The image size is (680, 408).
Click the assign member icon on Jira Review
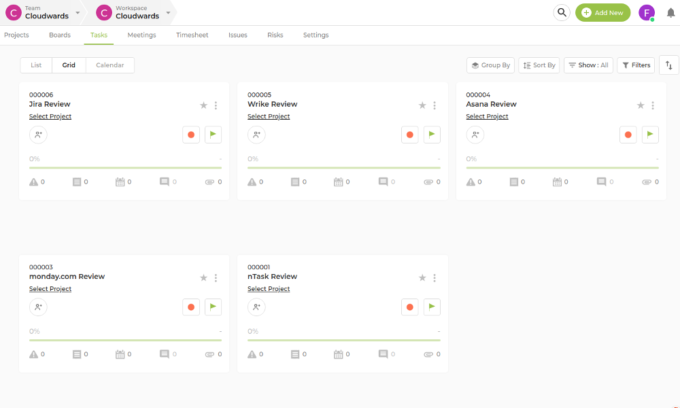click(x=38, y=134)
